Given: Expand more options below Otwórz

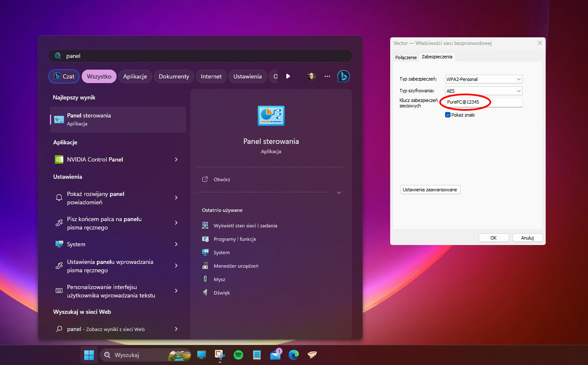Looking at the screenshot, I should point(339,193).
